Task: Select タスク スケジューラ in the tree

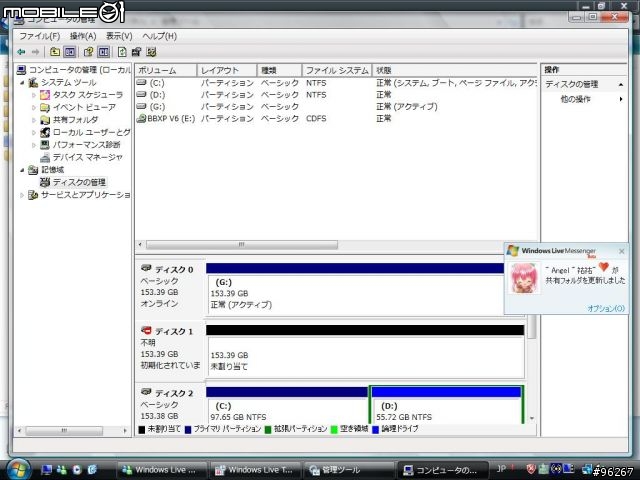Action: pyautogui.click(x=87, y=95)
